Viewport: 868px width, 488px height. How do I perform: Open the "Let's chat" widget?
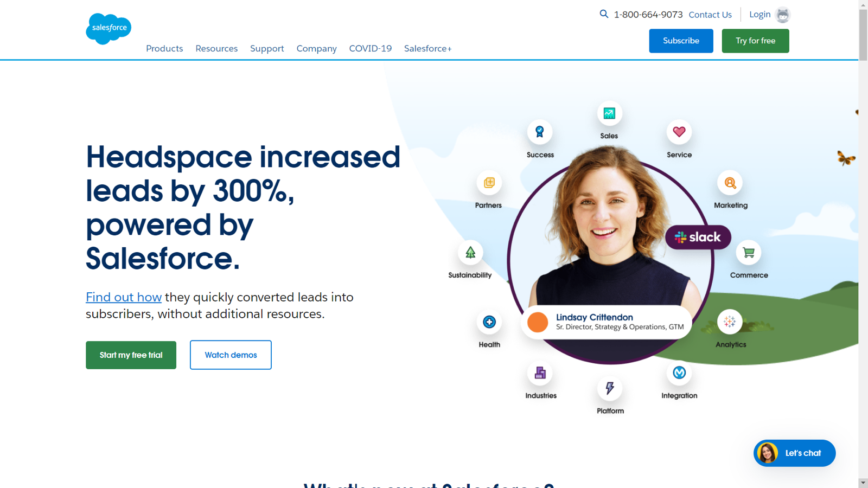[794, 453]
